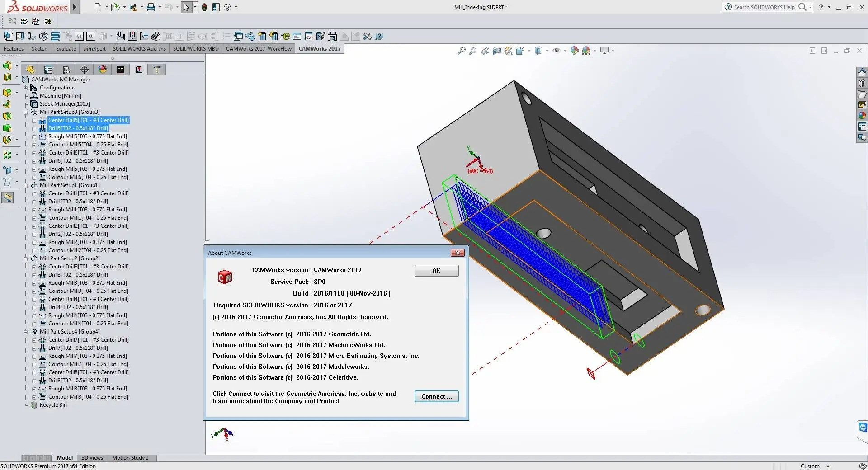Click the New document icon
This screenshot has height=470, width=868.
(x=98, y=7)
